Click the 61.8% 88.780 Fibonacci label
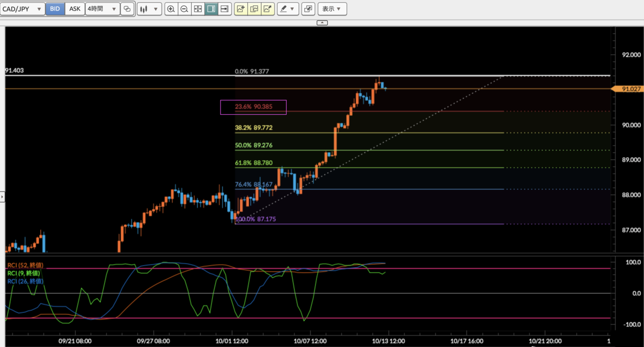 [254, 163]
